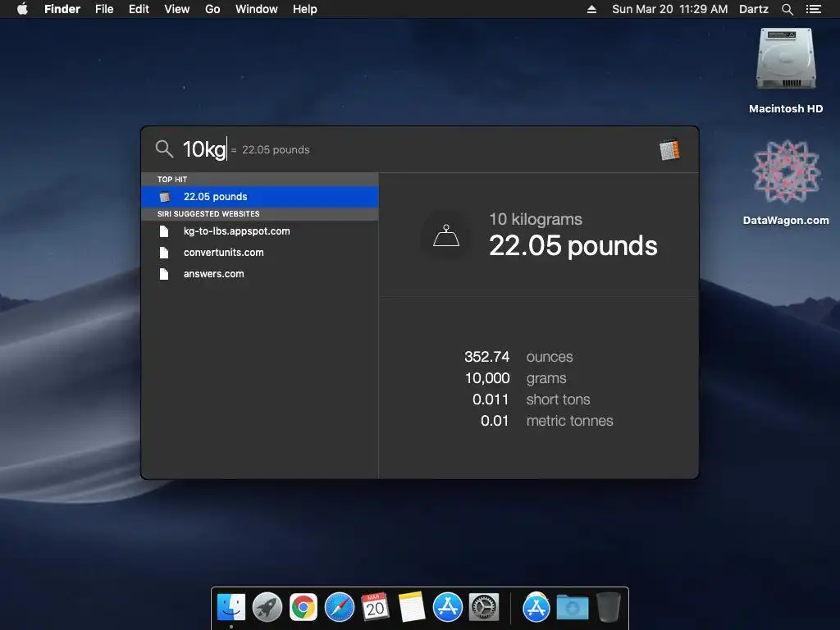Click the eject icon in menu bar
840x630 pixels.
tap(591, 9)
